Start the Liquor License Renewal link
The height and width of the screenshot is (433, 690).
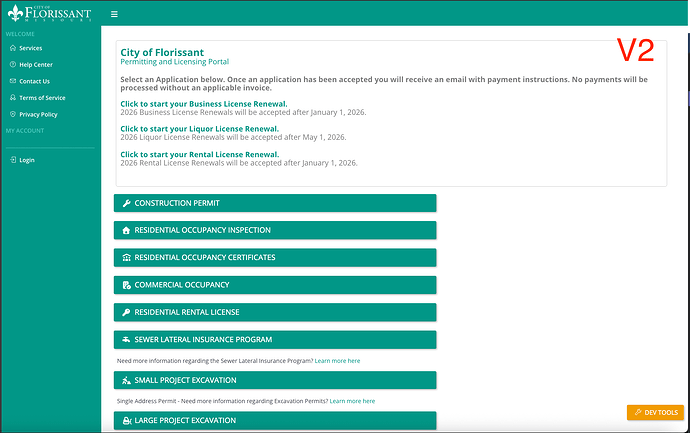pyautogui.click(x=199, y=129)
